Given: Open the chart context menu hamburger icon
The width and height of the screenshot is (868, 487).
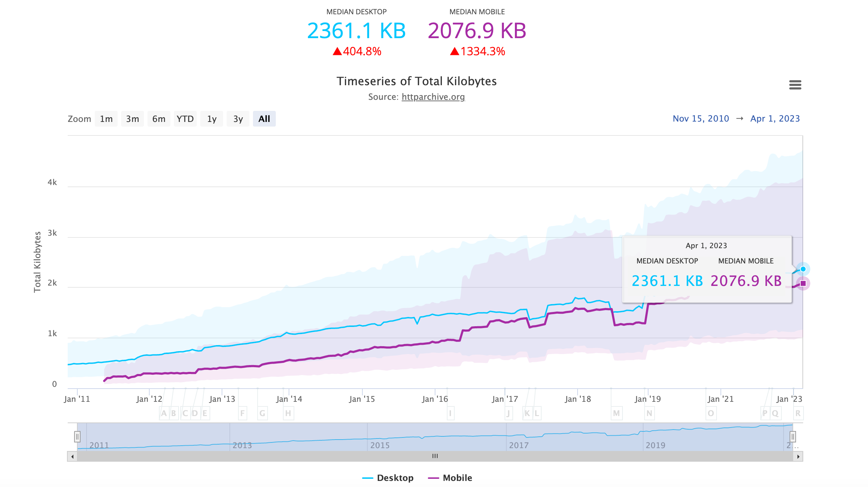Looking at the screenshot, I should [795, 85].
